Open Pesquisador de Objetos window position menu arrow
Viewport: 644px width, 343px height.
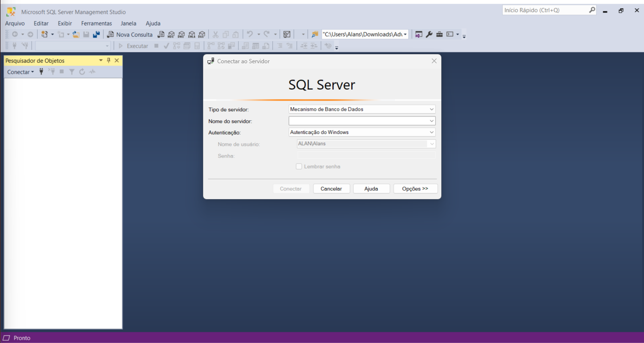[x=100, y=60]
